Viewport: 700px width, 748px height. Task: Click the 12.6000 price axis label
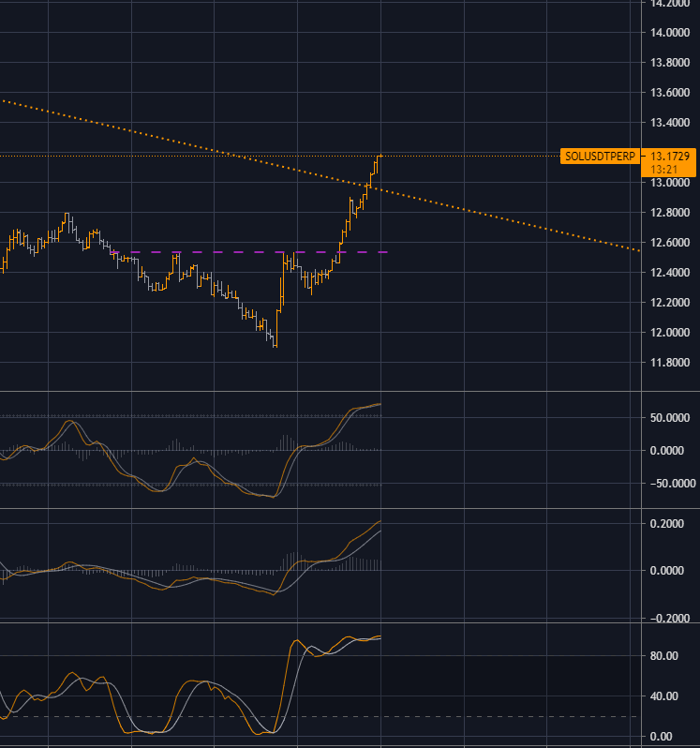[670, 243]
